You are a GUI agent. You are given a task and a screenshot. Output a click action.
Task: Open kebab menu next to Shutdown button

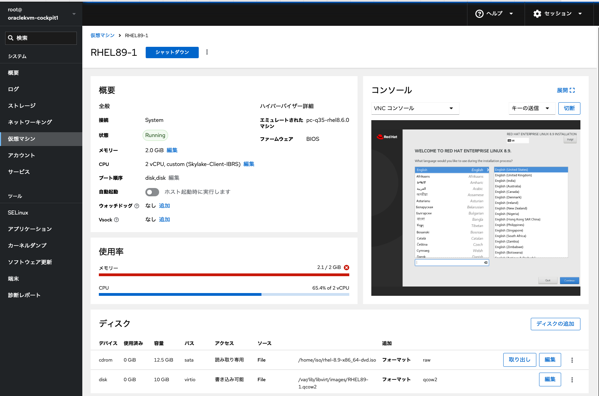tap(207, 52)
